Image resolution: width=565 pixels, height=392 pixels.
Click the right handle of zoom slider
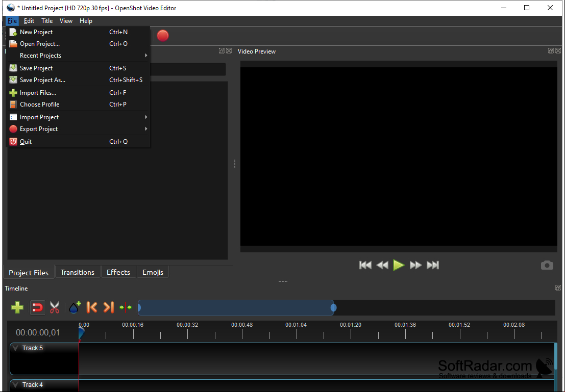[334, 308]
